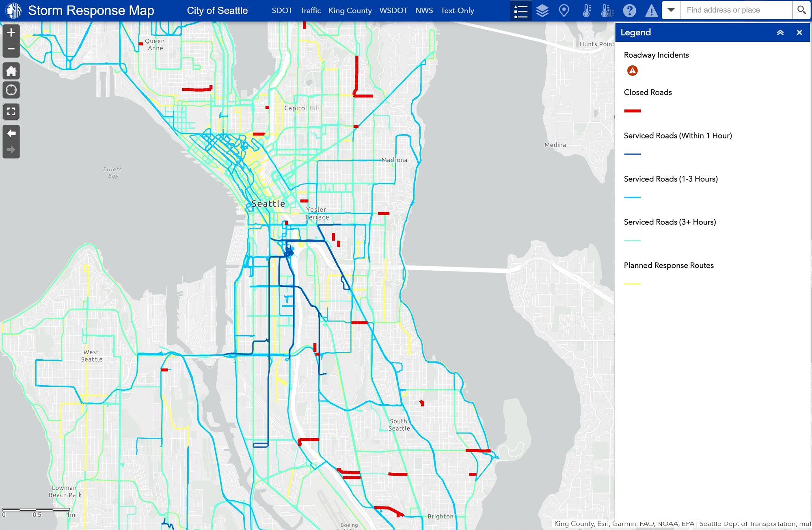Open the double thermometer chart widget
The image size is (812, 530).
(x=607, y=11)
